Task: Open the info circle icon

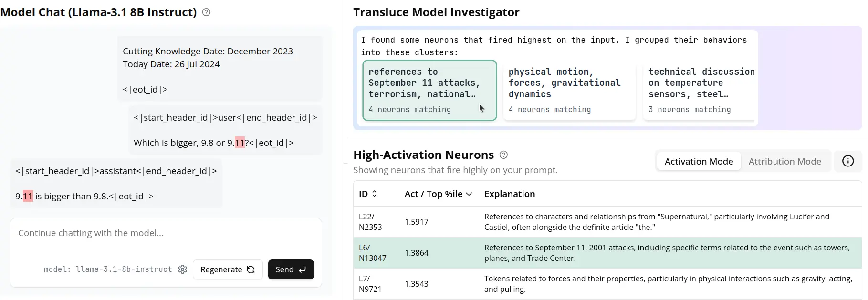Action: pyautogui.click(x=847, y=161)
